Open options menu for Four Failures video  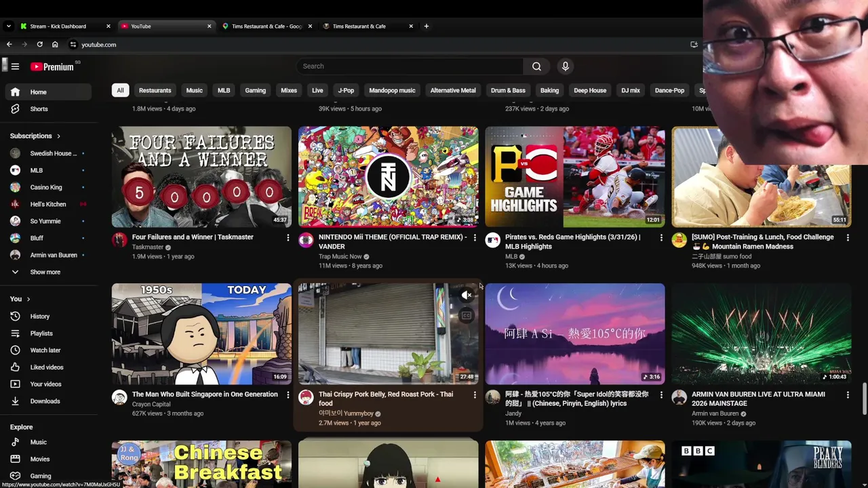tap(288, 238)
